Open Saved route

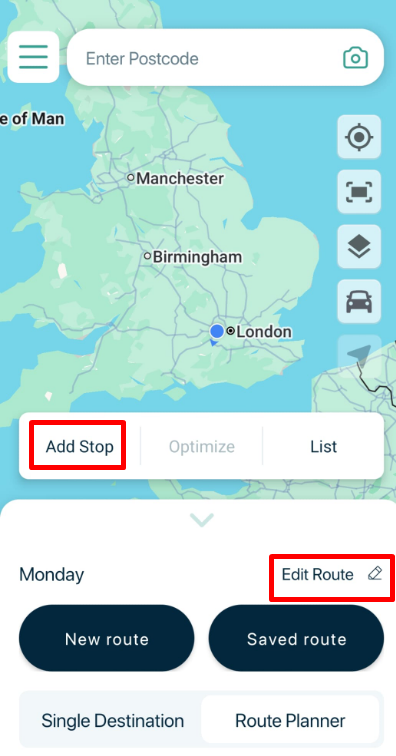(x=296, y=638)
